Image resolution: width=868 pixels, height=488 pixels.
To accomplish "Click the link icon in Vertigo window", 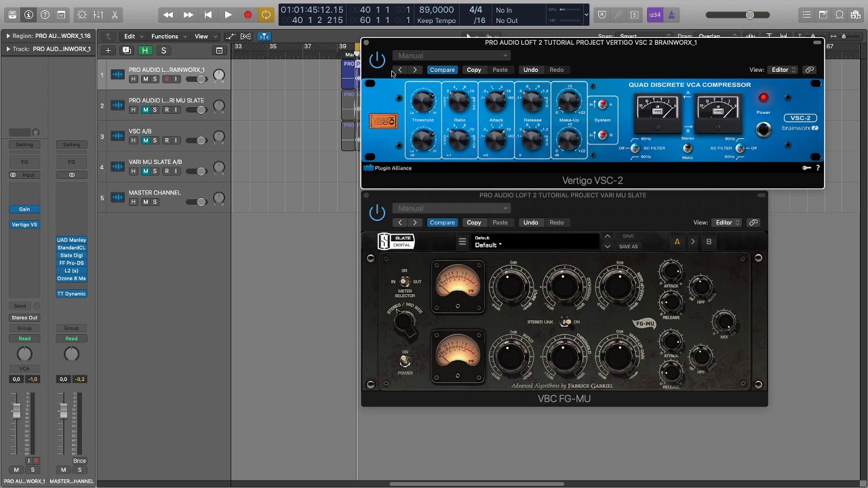I will point(810,70).
